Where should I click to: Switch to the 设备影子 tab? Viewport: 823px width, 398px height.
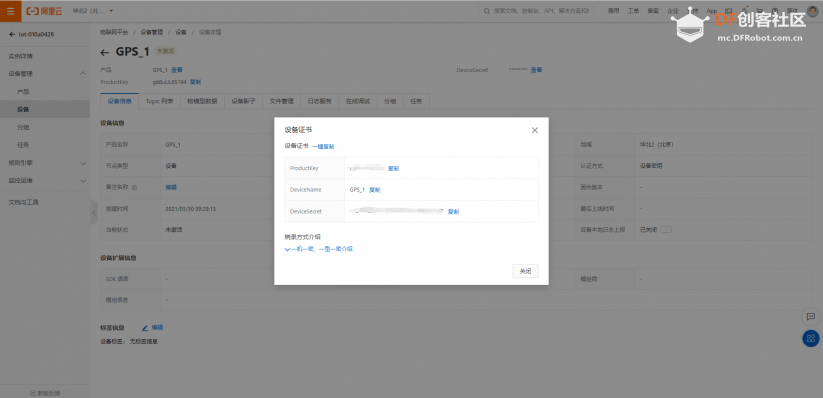[244, 101]
